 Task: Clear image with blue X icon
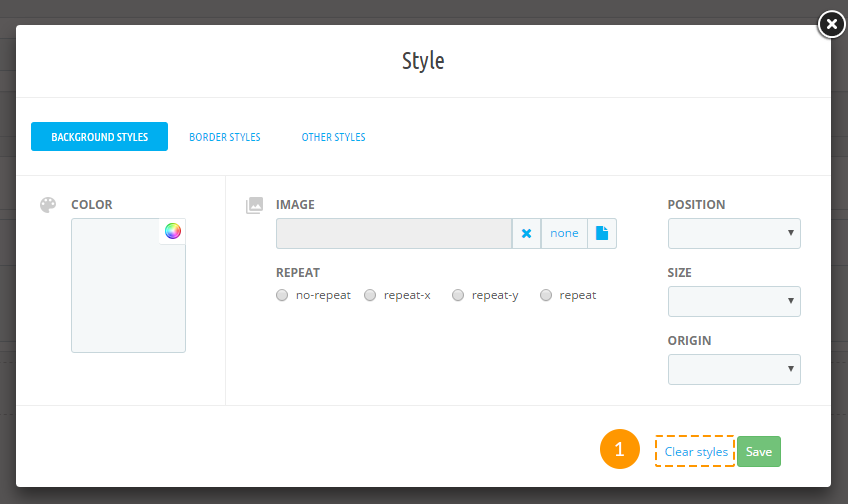tap(526, 234)
